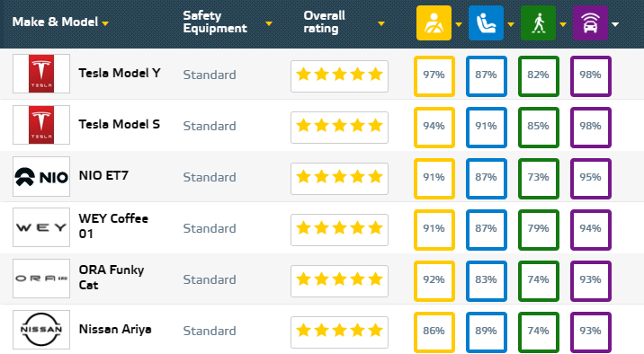
Task: Sort by Adult Occupant score arrow
Action: [x=459, y=24]
